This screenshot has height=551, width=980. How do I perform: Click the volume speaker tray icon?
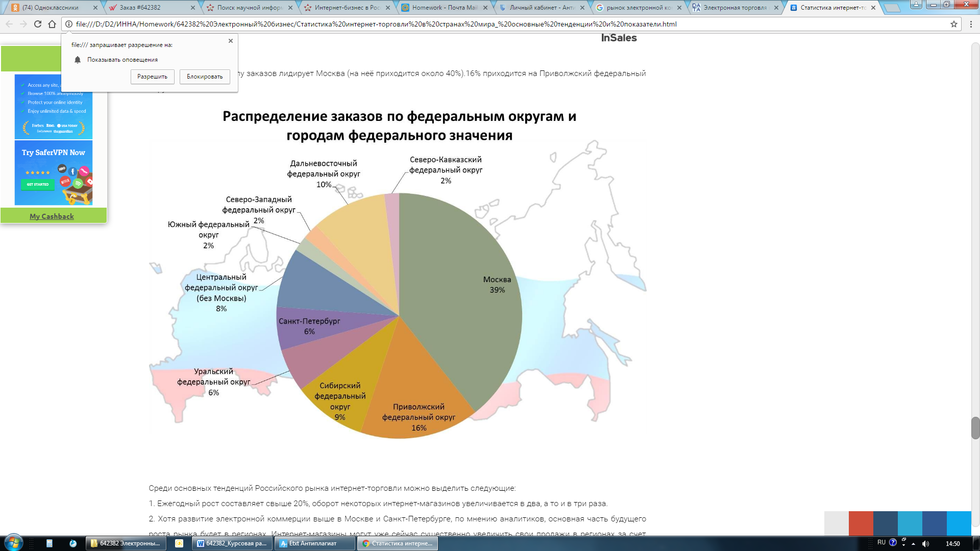click(x=925, y=543)
